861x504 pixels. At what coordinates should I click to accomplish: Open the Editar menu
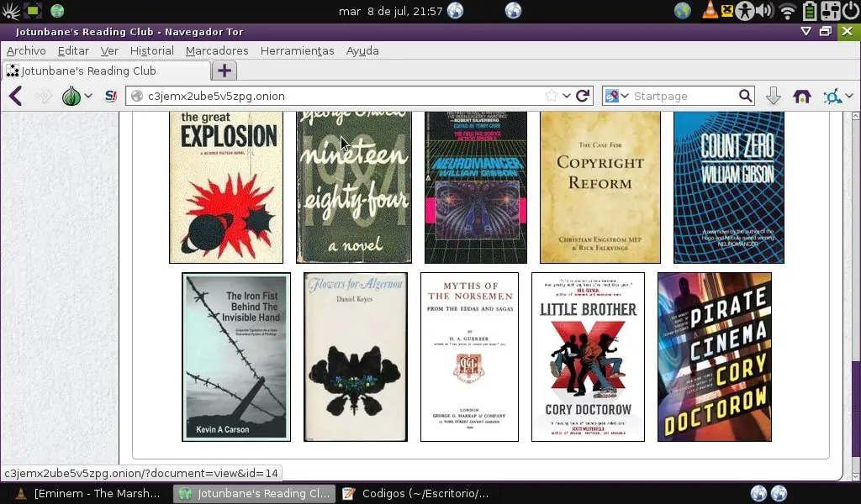[x=73, y=51]
